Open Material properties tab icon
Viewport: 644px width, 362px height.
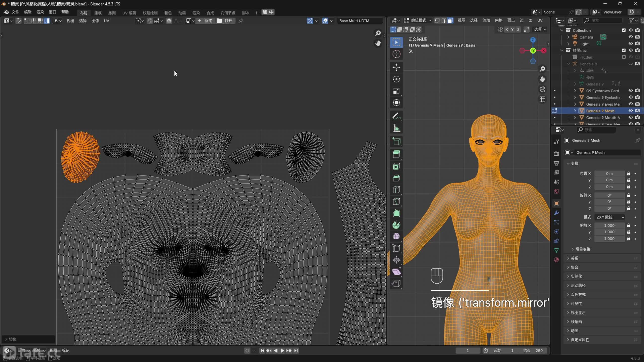[x=556, y=260]
